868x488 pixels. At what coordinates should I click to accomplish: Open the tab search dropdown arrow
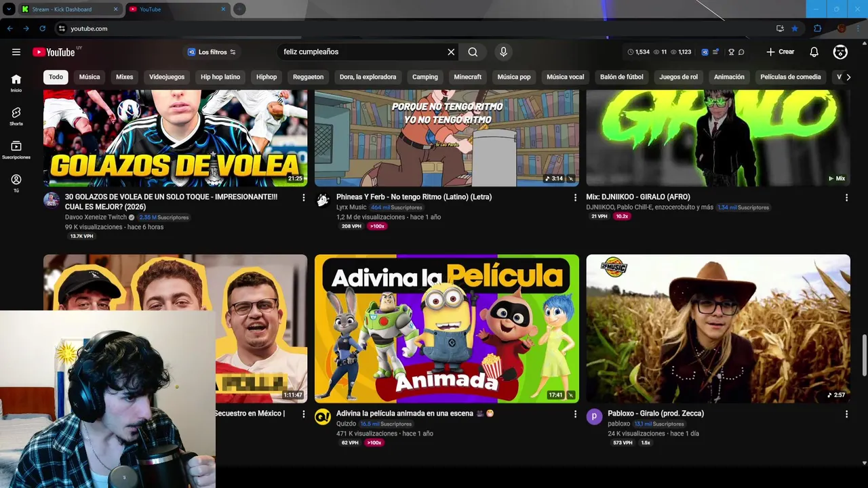(x=8, y=9)
